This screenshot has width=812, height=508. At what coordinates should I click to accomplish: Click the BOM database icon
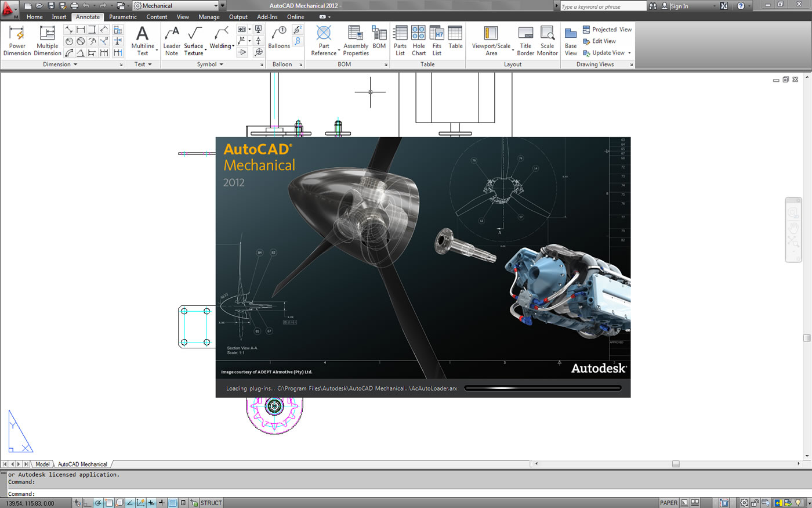click(379, 37)
